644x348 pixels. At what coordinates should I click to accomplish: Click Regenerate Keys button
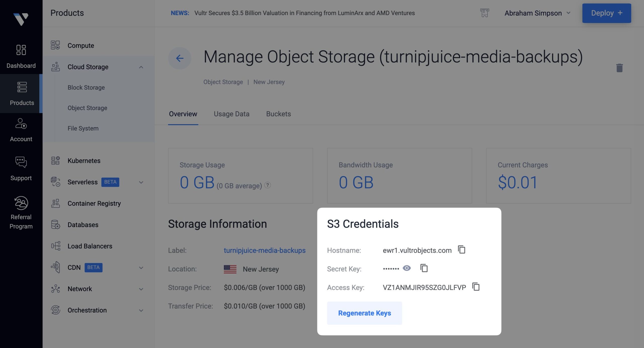(x=365, y=313)
